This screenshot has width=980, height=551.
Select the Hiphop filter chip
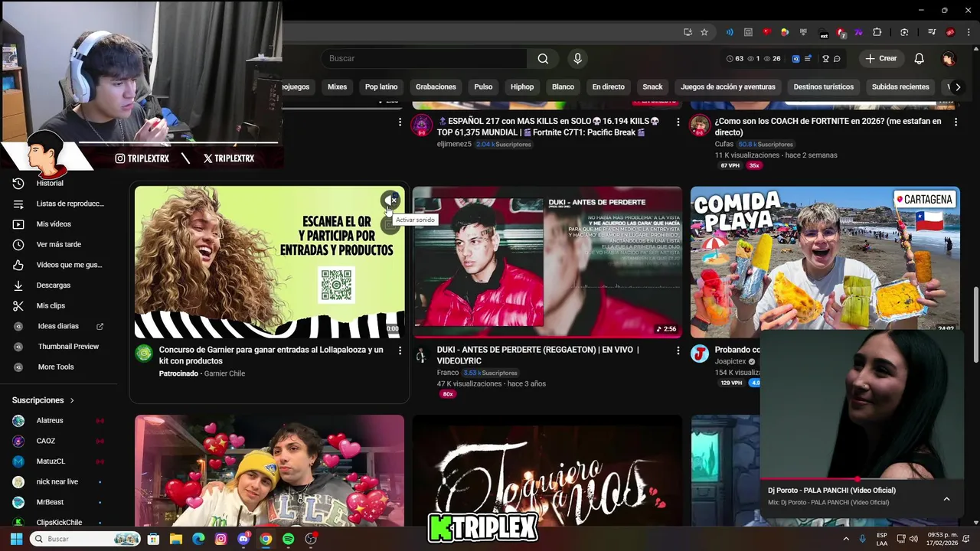point(522,87)
